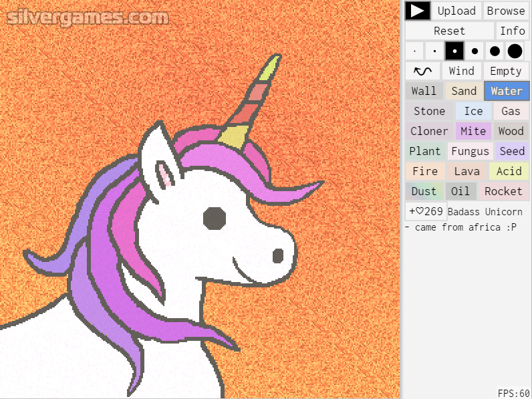532x399 pixels.
Task: Choose the Rocket element
Action: [503, 191]
